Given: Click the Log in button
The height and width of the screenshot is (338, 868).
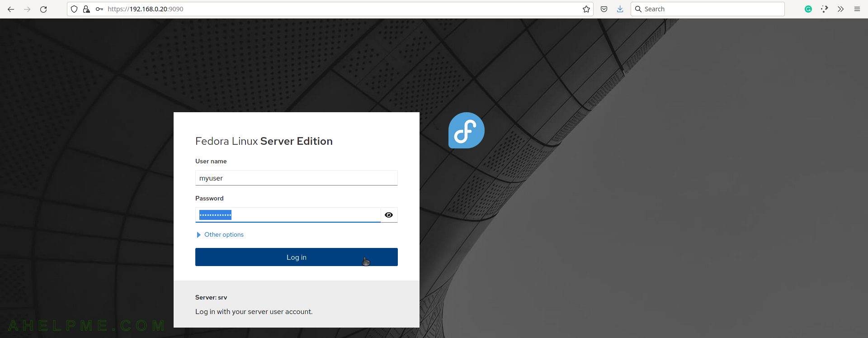Looking at the screenshot, I should (x=297, y=257).
